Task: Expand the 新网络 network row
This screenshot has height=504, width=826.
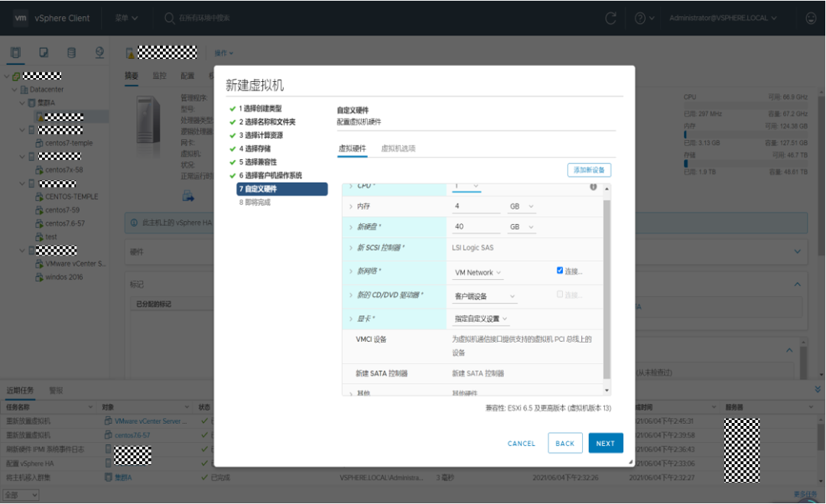Action: coord(351,272)
